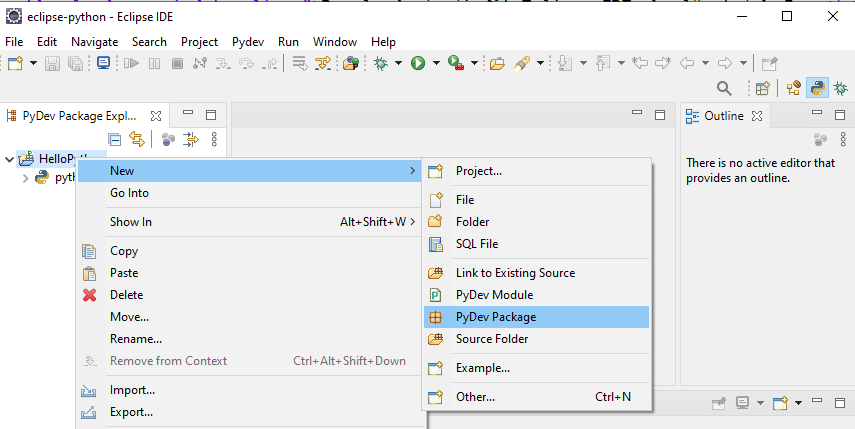The width and height of the screenshot is (855, 429).
Task: Click the Suspend debug icon
Action: click(155, 63)
